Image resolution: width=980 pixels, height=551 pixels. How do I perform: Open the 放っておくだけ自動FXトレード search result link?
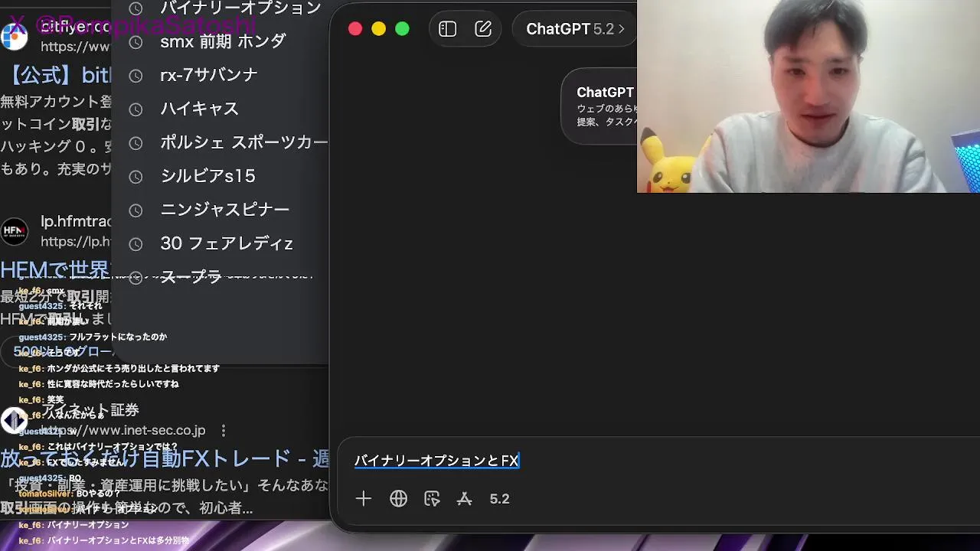click(165, 458)
